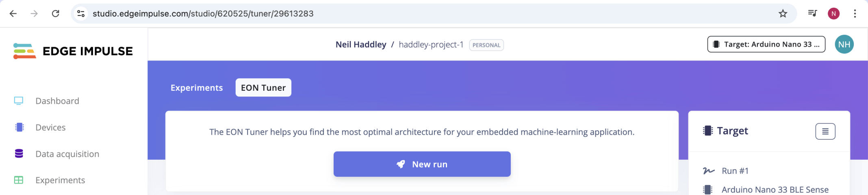Switch to the Experiments tab
868x195 pixels.
(x=197, y=88)
